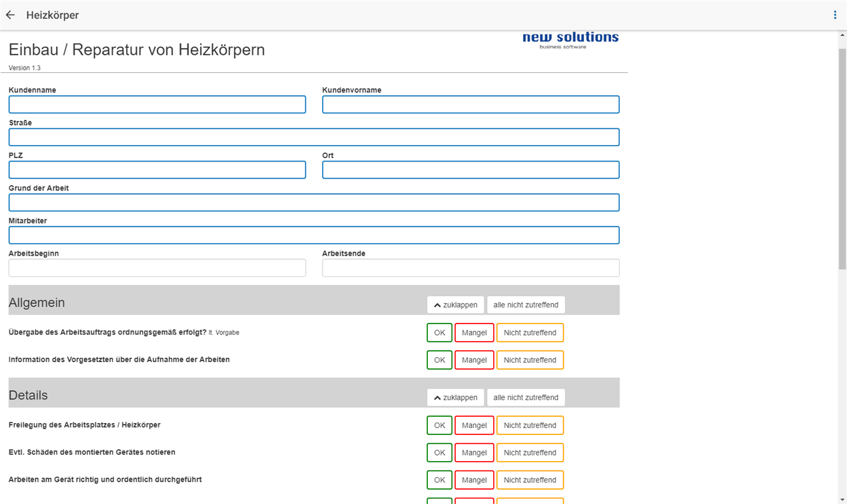Open the three-dot overflow menu
The image size is (847, 504).
pos(835,15)
